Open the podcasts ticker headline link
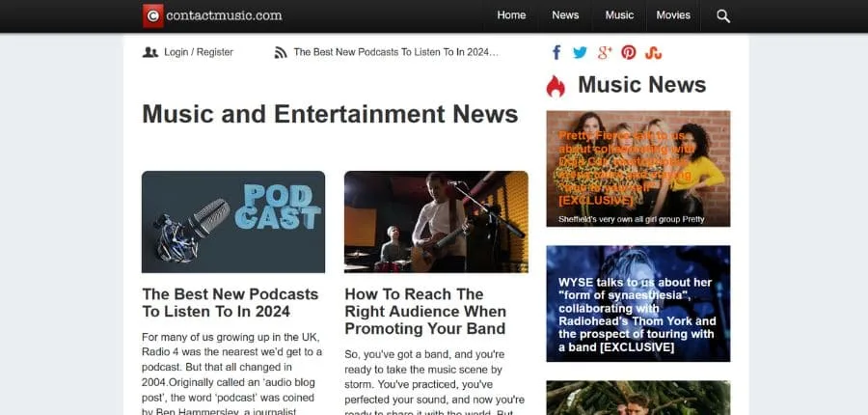Screen dimensions: 868x415 pyautogui.click(x=395, y=52)
